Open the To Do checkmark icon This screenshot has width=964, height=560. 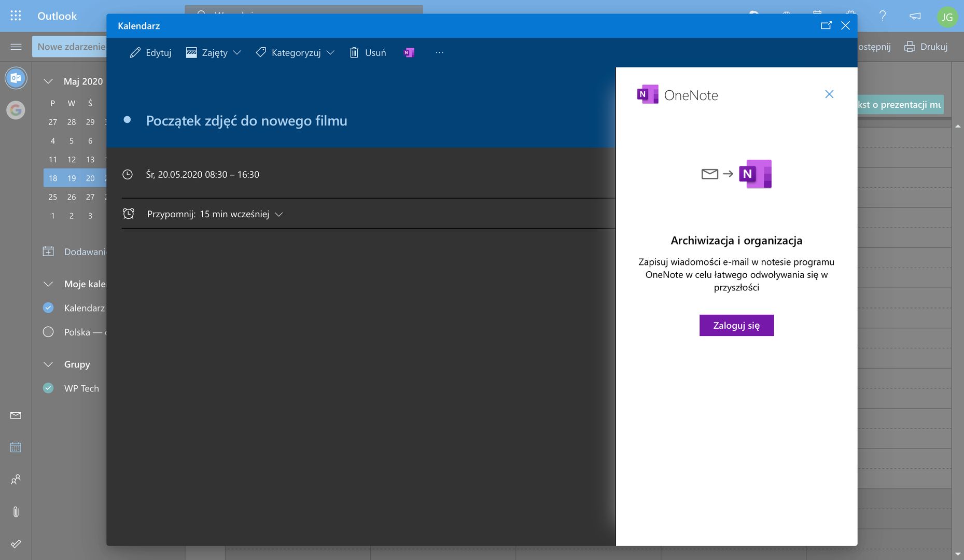pos(16,544)
